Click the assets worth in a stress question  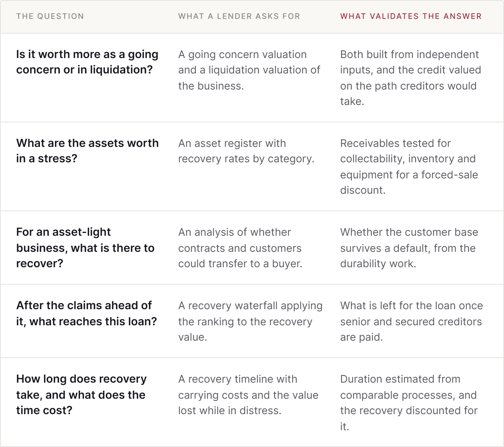[87, 151]
